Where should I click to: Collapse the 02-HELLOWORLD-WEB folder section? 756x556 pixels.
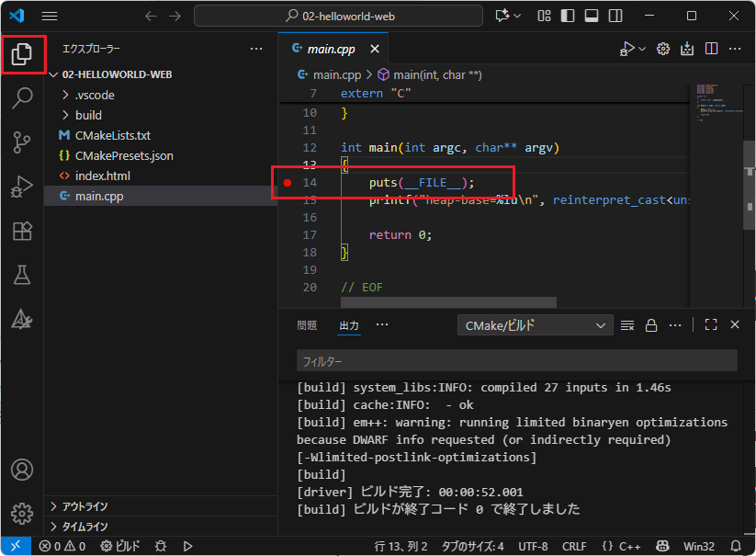161,74
